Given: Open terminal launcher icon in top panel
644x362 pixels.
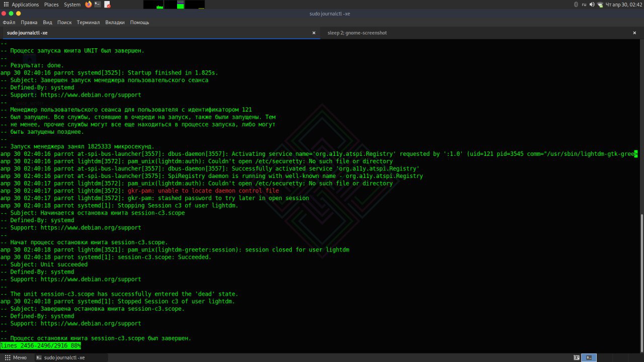Looking at the screenshot, I should click(98, 5).
